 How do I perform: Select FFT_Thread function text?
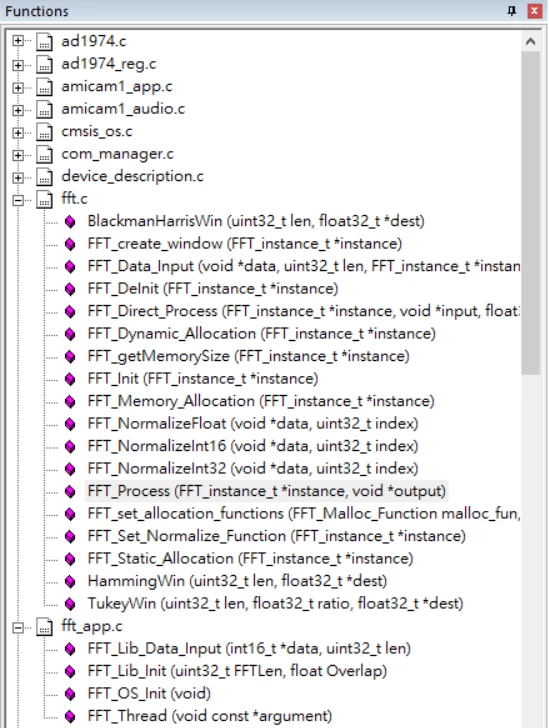tap(210, 716)
